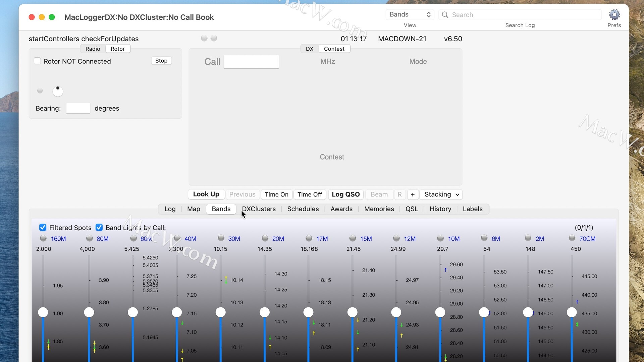Click the 60M band light indicator

[133, 238]
